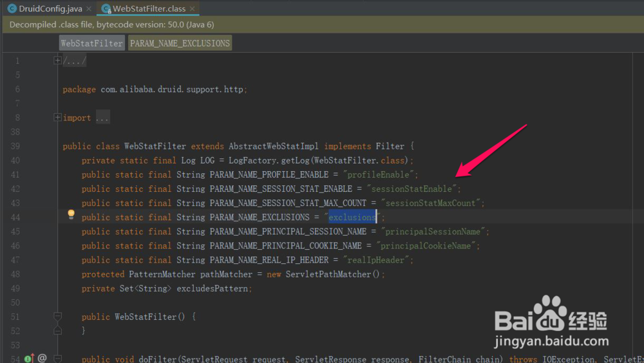Click the fold end marker on line 52
Screen dimensions: 644x363
pos(57,331)
